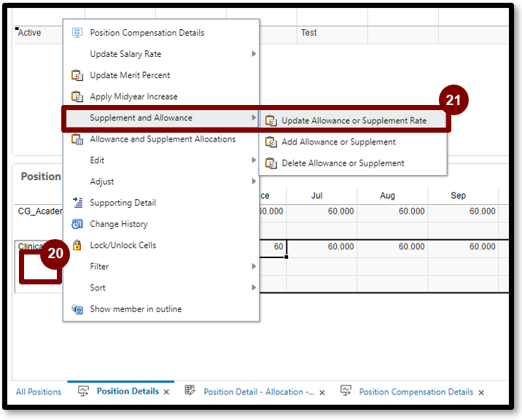The image size is (522, 420).
Task: Click the Show member in outline icon
Action: coord(77,309)
